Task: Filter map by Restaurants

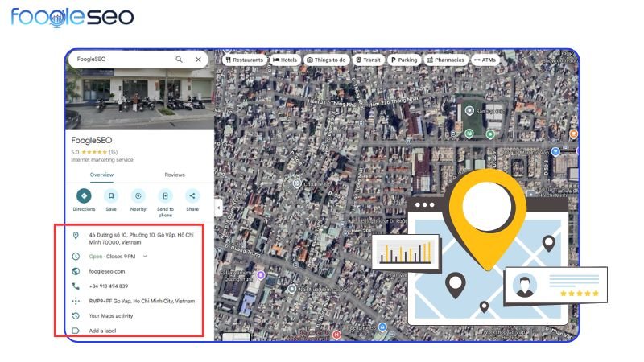Action: 244,60
